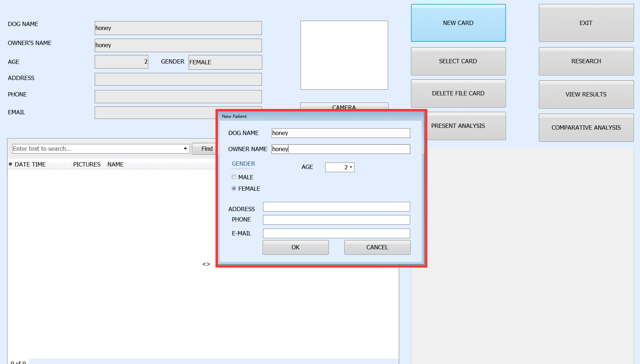Open the SELECT CARD option
Screen dimensions: 640x364
[x=458, y=61]
